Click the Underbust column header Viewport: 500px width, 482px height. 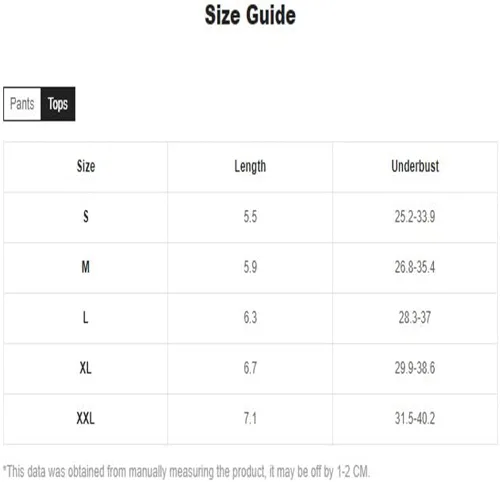415,166
